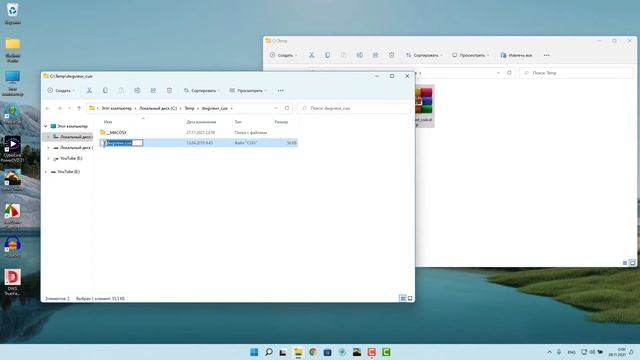Viewport: 640px width, 360px height.
Task: Expand the highlighted Локальный диск tree node
Action: (49, 137)
